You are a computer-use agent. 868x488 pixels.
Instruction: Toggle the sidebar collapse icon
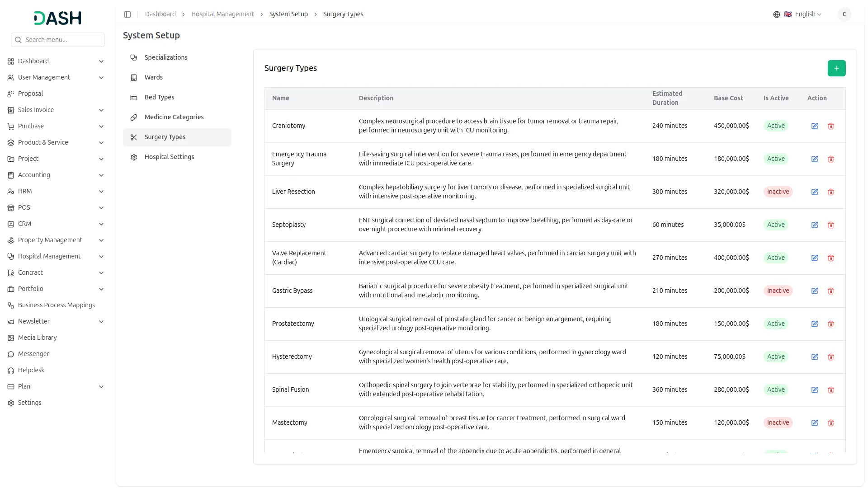[127, 14]
